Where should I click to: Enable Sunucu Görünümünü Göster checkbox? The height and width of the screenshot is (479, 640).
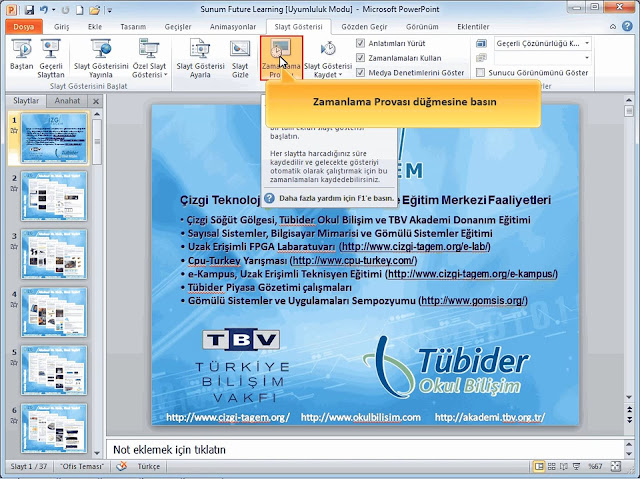click(480, 72)
